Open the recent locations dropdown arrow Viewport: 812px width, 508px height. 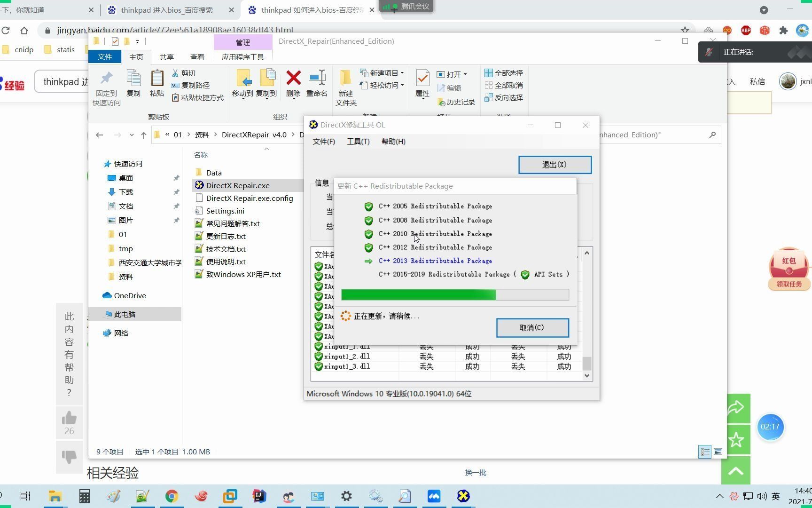132,135
